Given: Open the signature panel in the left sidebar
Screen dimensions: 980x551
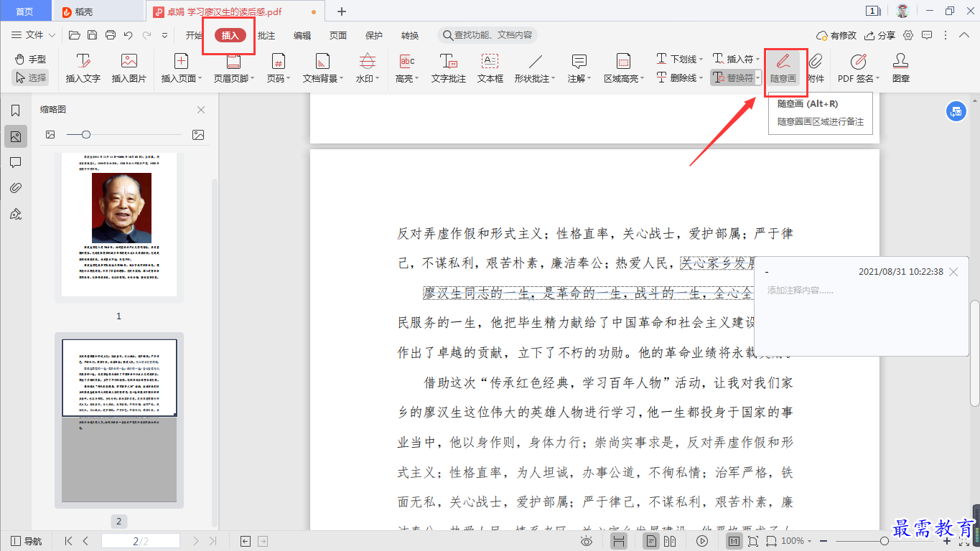Looking at the screenshot, I should (15, 214).
